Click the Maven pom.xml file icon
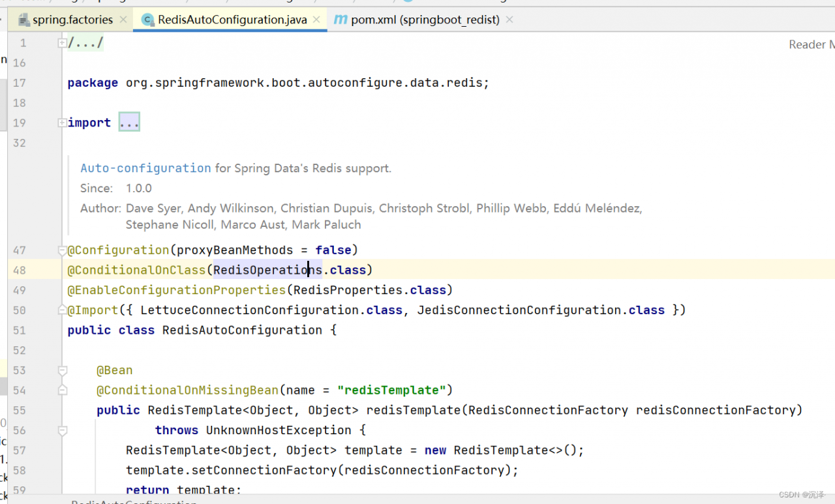The image size is (835, 504). coord(340,20)
